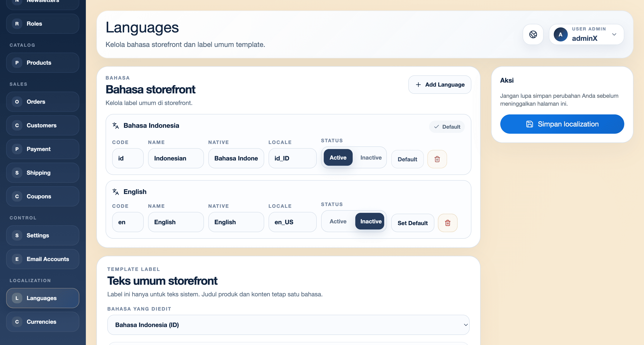Screen dimensions: 644x345
Task: Open Coupons in the sidebar
Action: (43, 196)
